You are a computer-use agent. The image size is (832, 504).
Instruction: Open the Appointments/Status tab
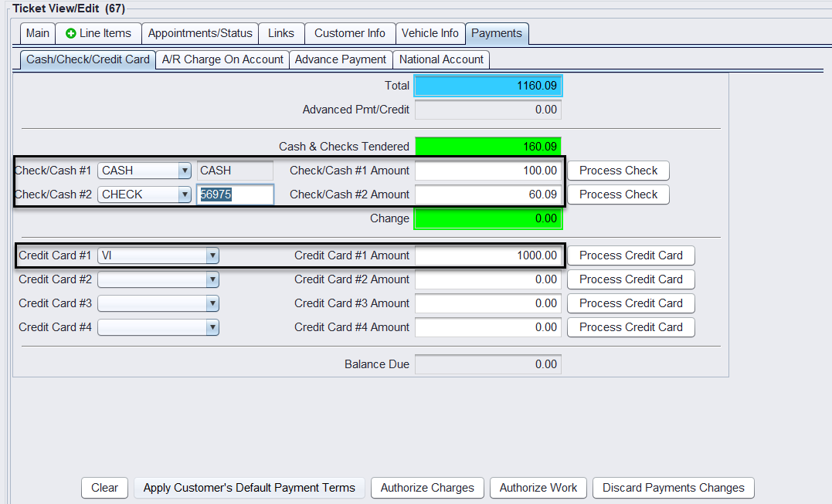[200, 33]
